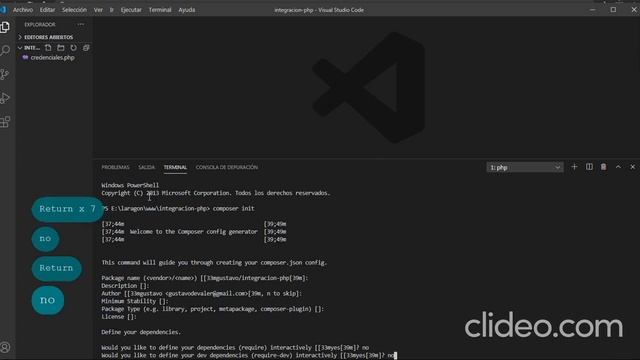Image resolution: width=640 pixels, height=360 pixels.
Task: Click the 'Minimum Stability []:' line
Action: coord(135,301)
